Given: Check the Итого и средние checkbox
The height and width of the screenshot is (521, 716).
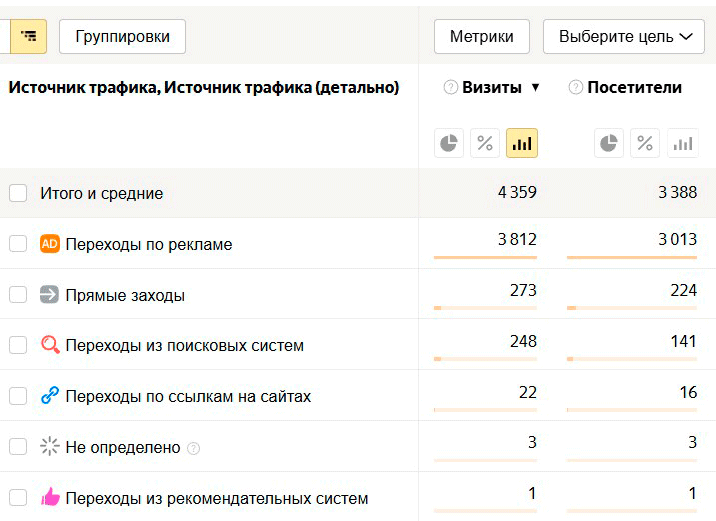Looking at the screenshot, I should pyautogui.click(x=18, y=193).
